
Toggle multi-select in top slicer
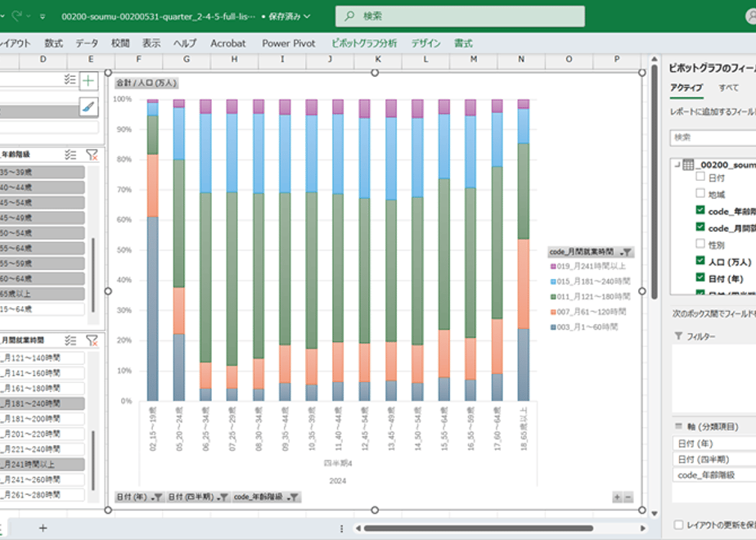coord(70,79)
